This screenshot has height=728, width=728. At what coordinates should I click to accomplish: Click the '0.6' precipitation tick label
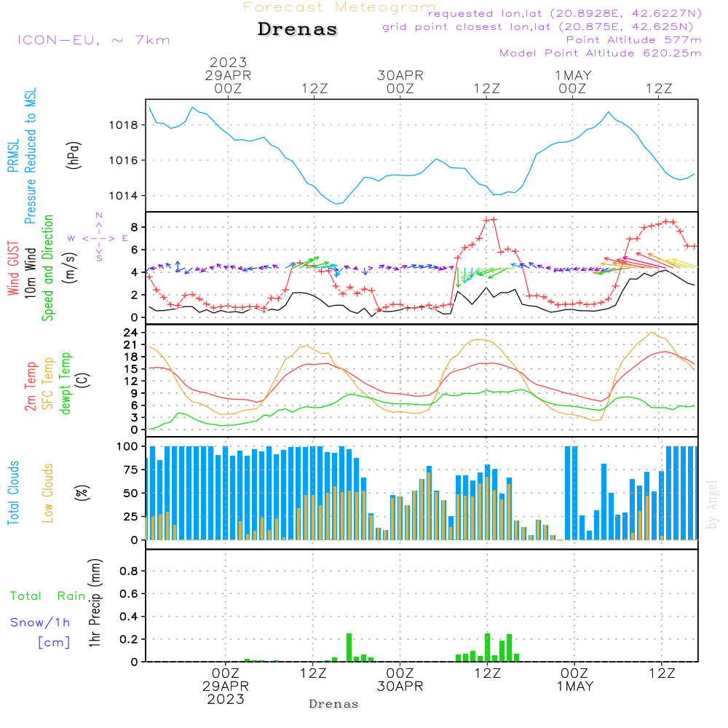(129, 594)
